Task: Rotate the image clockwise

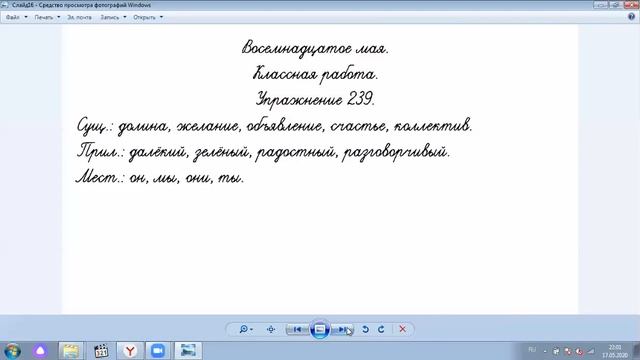Action: click(x=381, y=329)
